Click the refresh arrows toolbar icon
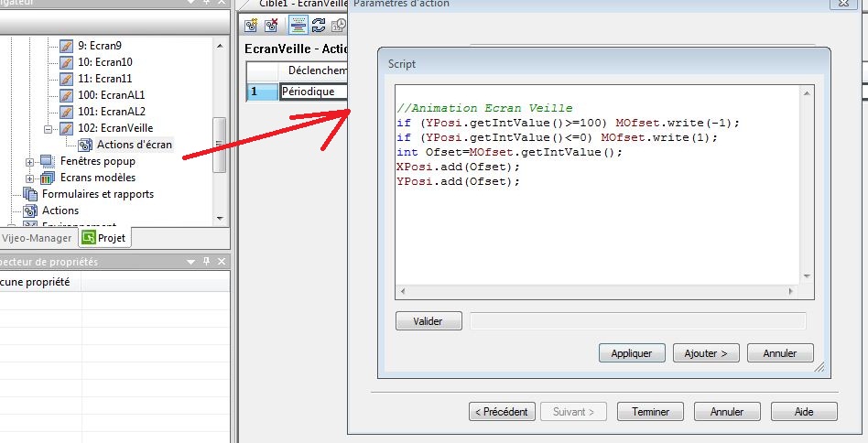868x443 pixels. pyautogui.click(x=319, y=26)
